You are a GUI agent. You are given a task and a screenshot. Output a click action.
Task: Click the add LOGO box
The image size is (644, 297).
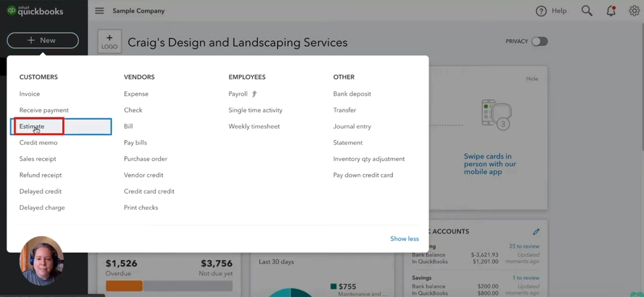pyautogui.click(x=110, y=42)
